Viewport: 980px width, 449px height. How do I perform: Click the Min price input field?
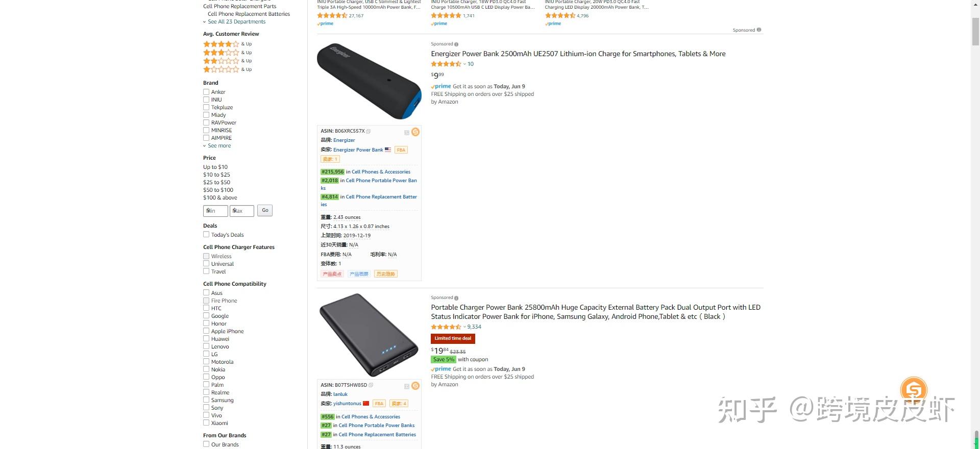tap(215, 211)
